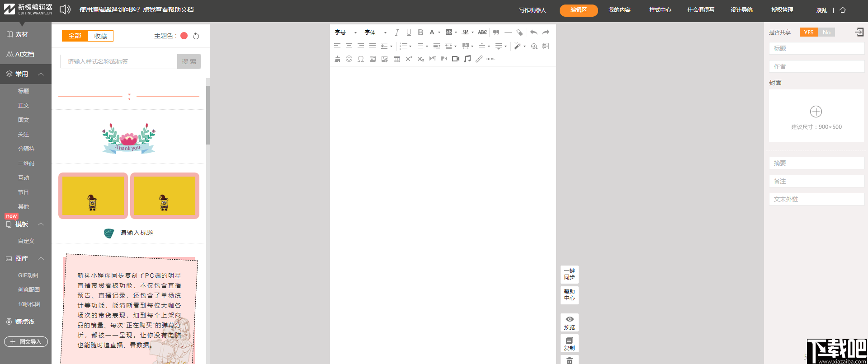Viewport: 868px width, 364px height.
Task: Toggle italic text formatting
Action: pos(396,33)
